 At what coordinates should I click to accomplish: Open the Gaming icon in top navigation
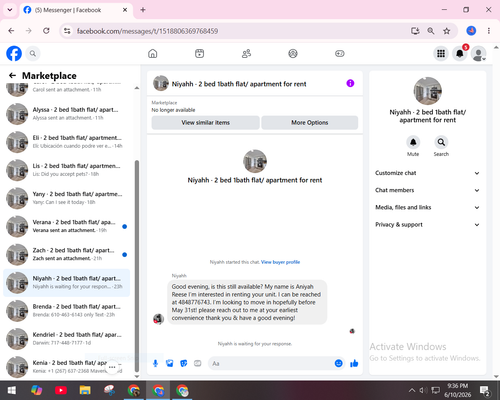click(340, 53)
